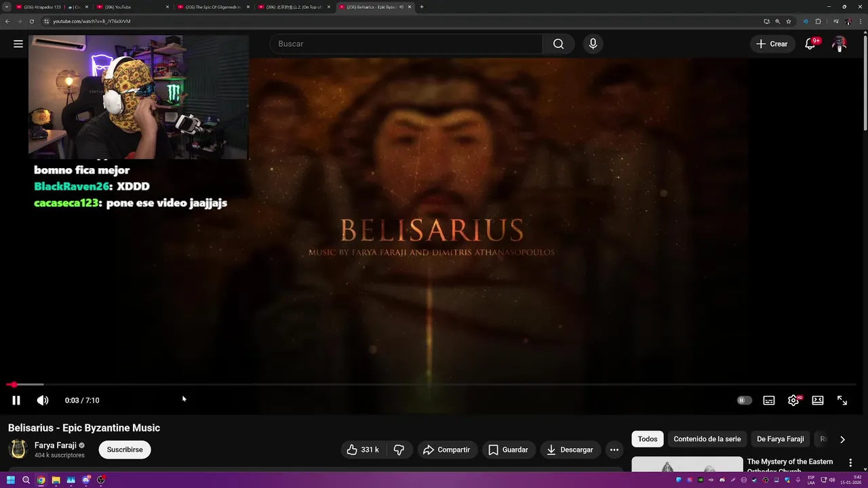The width and height of the screenshot is (868, 488).
Task: Close the Belisarius browser tab
Action: (x=410, y=7)
